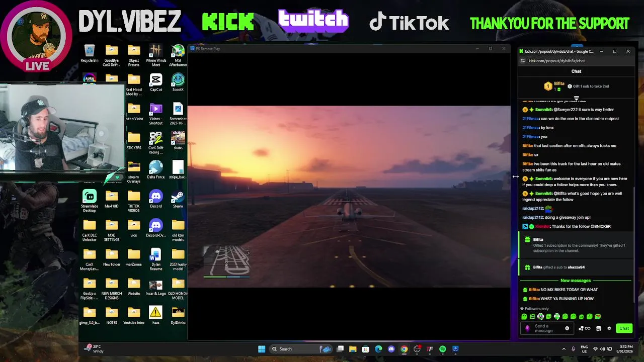The width and height of the screenshot is (644, 362).
Task: Collapse the pinned leaderboard bar handle
Action: point(576,98)
